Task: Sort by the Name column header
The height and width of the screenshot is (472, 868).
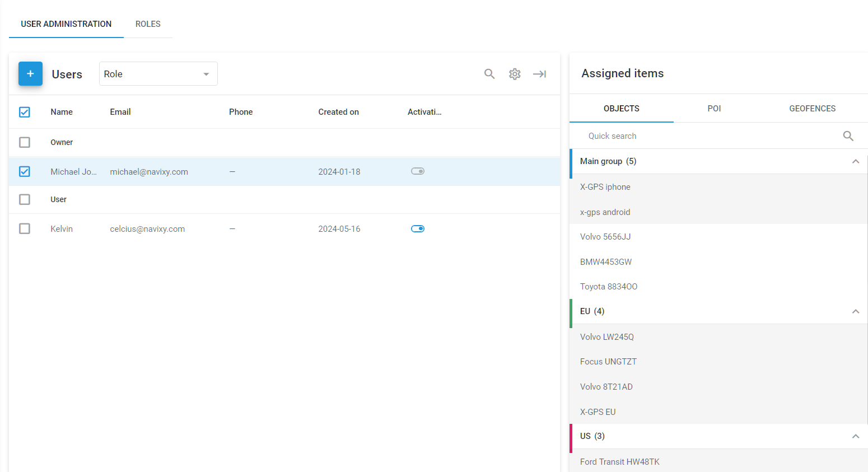Action: point(62,112)
